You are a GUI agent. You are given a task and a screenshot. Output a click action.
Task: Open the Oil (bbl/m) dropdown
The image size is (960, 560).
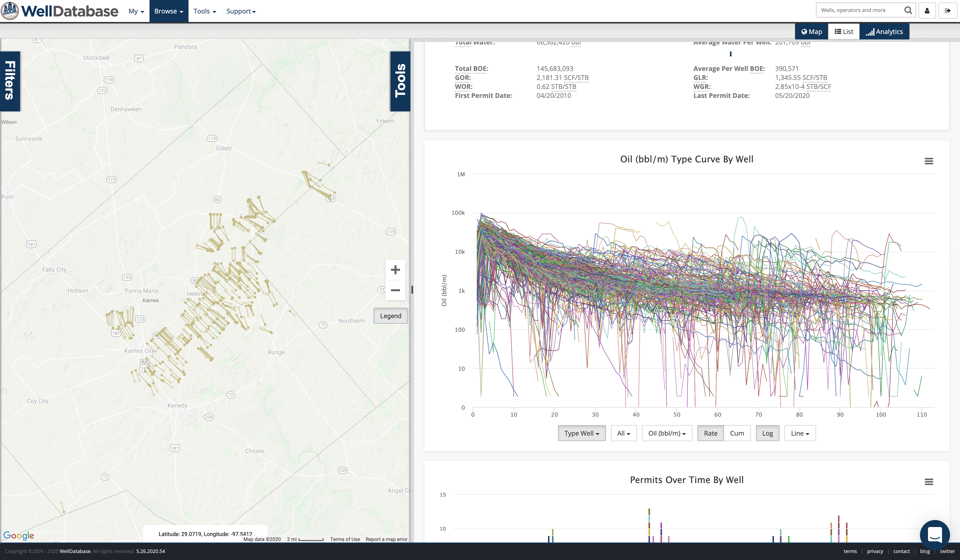point(667,433)
